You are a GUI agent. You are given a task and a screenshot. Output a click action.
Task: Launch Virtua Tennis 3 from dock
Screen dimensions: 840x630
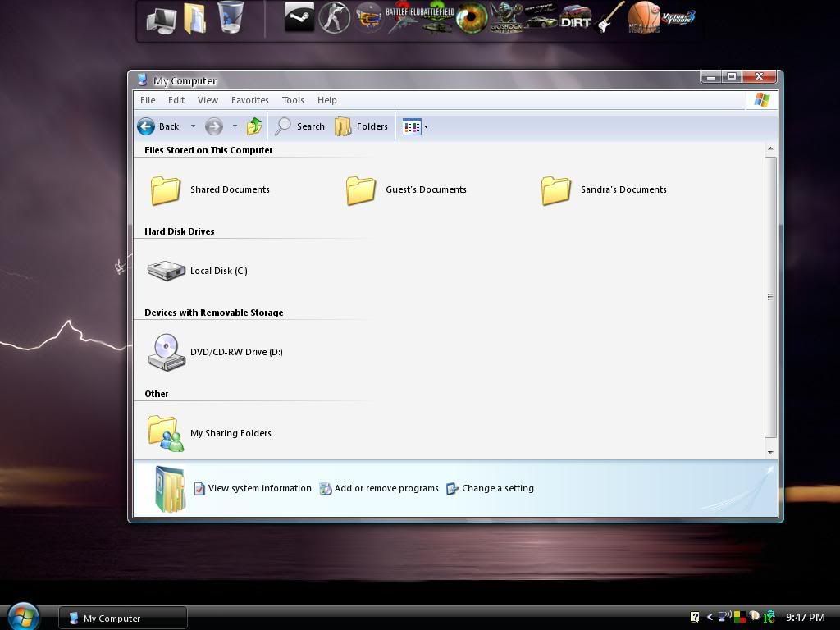click(x=678, y=17)
